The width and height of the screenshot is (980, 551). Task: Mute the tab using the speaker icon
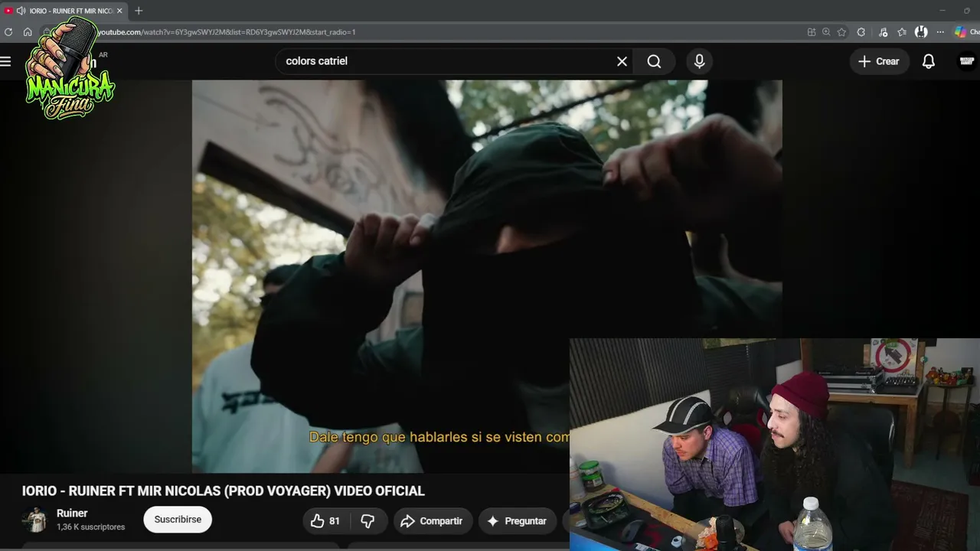(21, 11)
